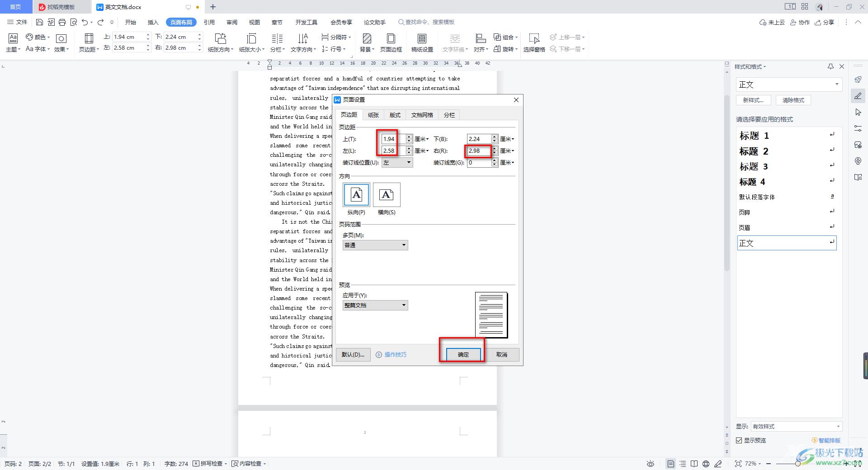Toggle 显示预览 checkbox in styles panel

coord(739,440)
